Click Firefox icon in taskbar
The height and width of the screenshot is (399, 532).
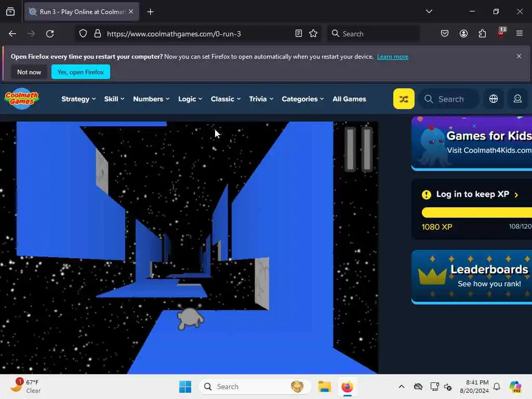[347, 387]
